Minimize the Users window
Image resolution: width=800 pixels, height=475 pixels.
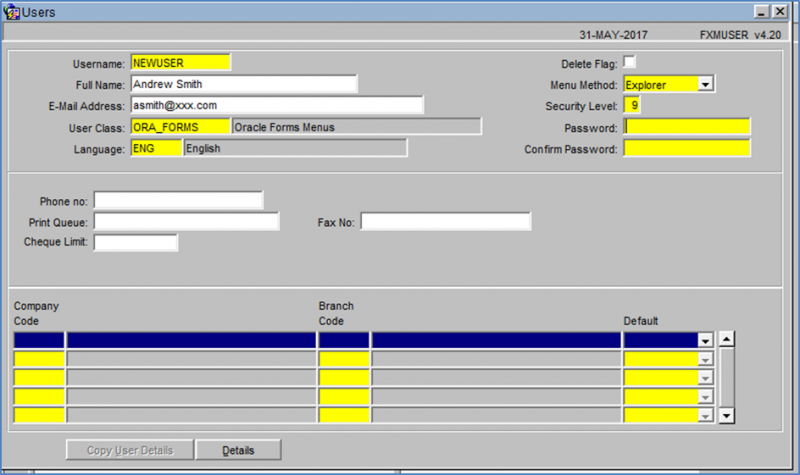tap(761, 12)
